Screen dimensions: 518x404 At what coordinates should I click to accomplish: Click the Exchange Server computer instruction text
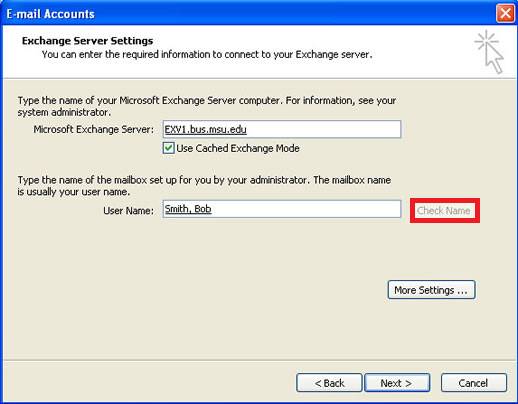[207, 106]
